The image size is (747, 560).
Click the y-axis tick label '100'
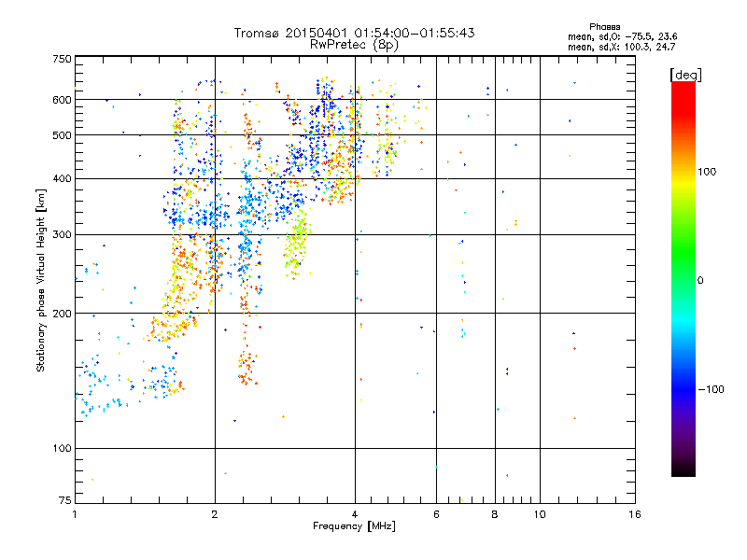62,449
